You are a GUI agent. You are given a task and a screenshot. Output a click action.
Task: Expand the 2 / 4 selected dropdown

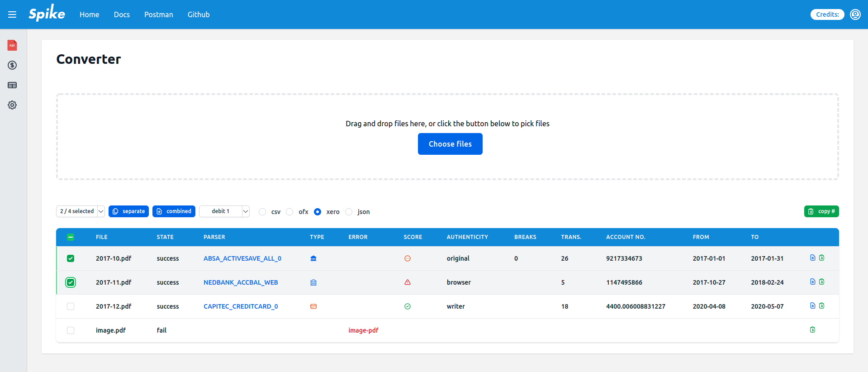tap(81, 211)
